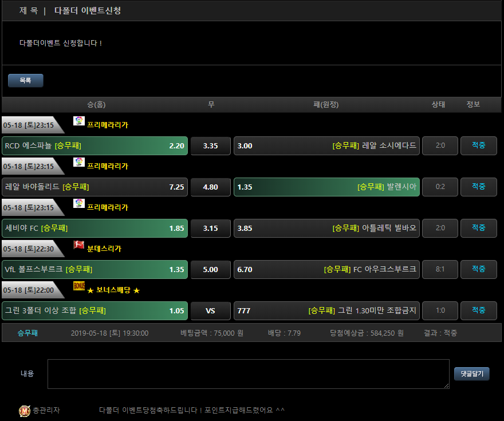Click the Bundesliga league icon
504x421 pixels.
point(79,245)
